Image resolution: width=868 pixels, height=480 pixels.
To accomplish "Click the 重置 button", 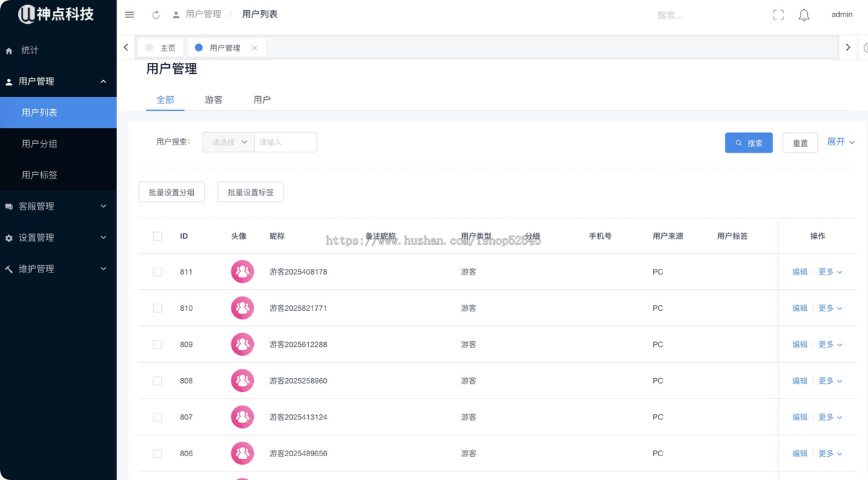I will 800,143.
